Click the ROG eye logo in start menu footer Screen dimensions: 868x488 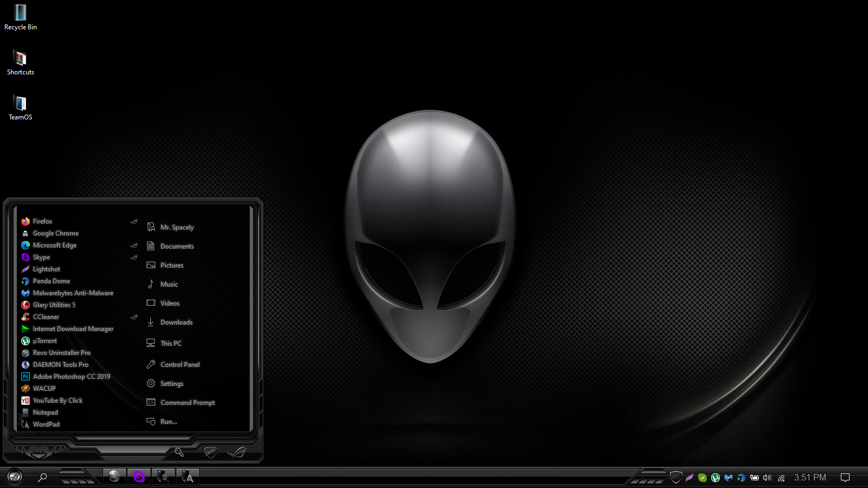pyautogui.click(x=237, y=452)
